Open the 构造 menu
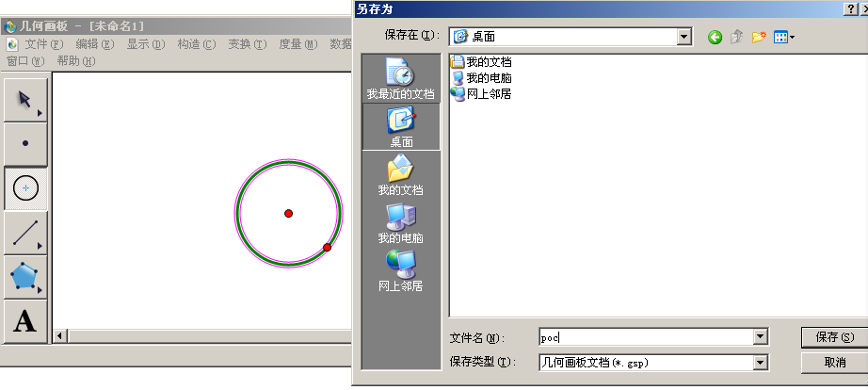 point(196,44)
